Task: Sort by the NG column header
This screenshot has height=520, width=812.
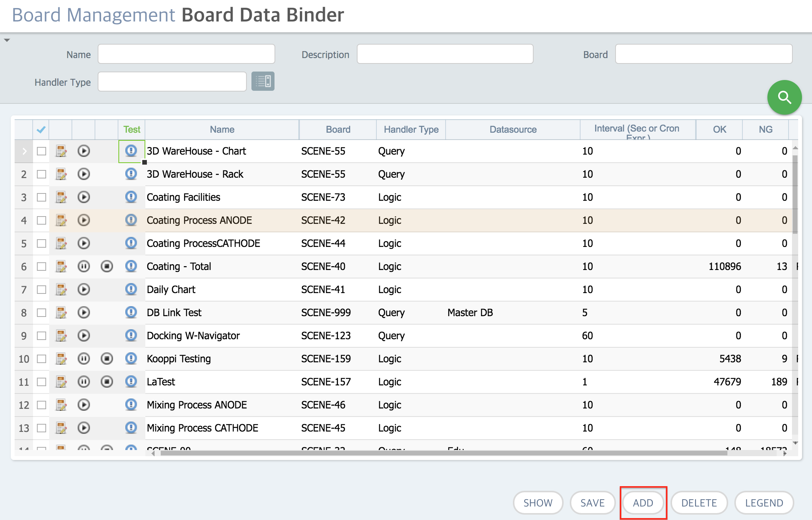Action: 765,130
